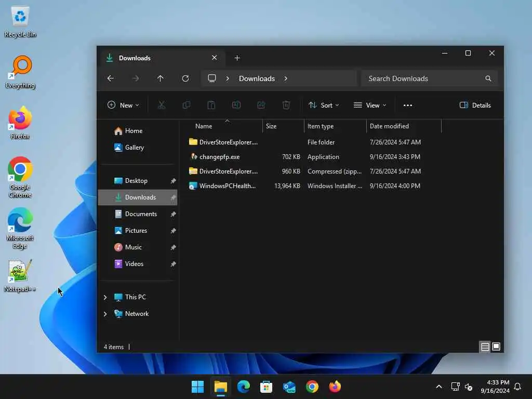Expand the This PC tree node
The width and height of the screenshot is (532, 399).
pos(105,297)
